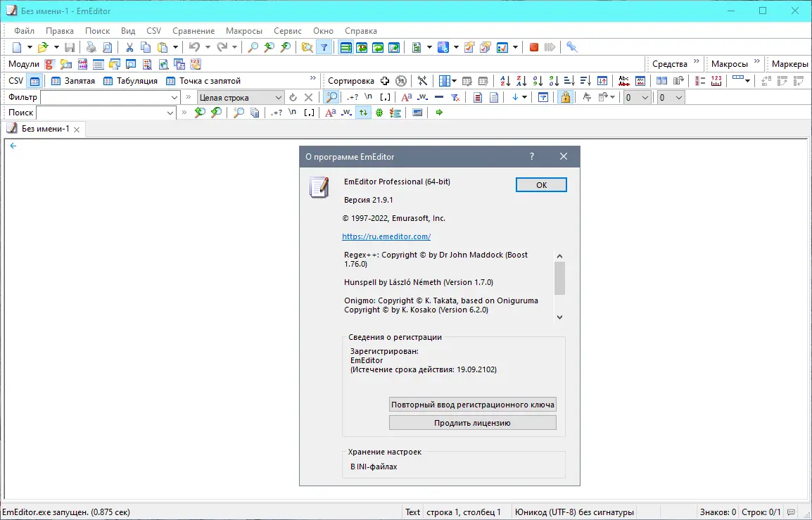This screenshot has width=812, height=520.
Task: Toggle the Filter toolbar funnel button
Action: [324, 47]
